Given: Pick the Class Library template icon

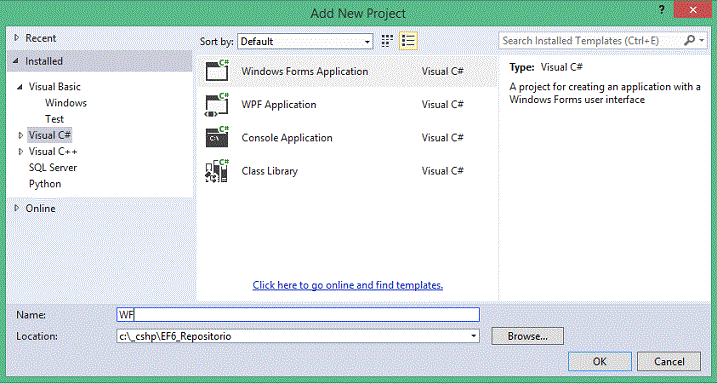Looking at the screenshot, I should (217, 171).
